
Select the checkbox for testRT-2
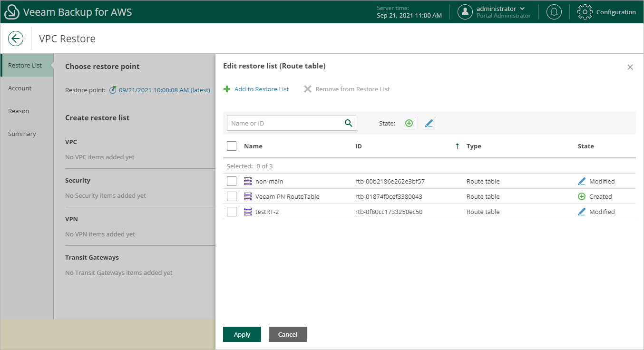[x=232, y=212]
